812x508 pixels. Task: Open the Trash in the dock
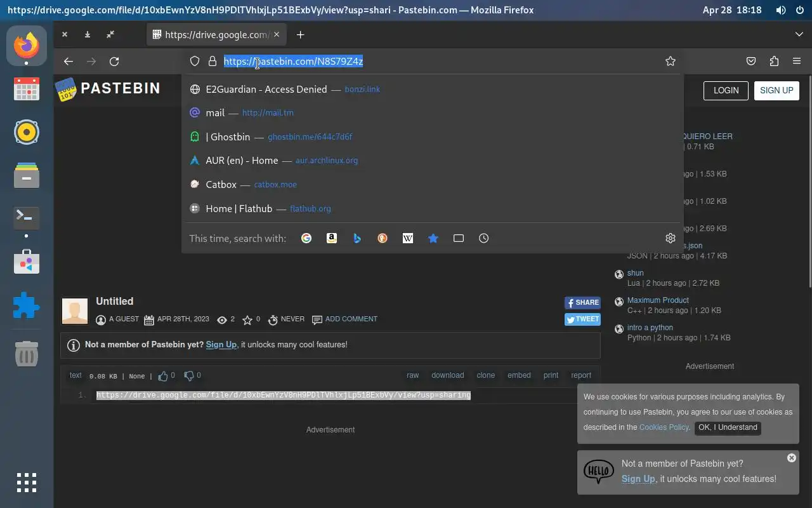[27, 353]
